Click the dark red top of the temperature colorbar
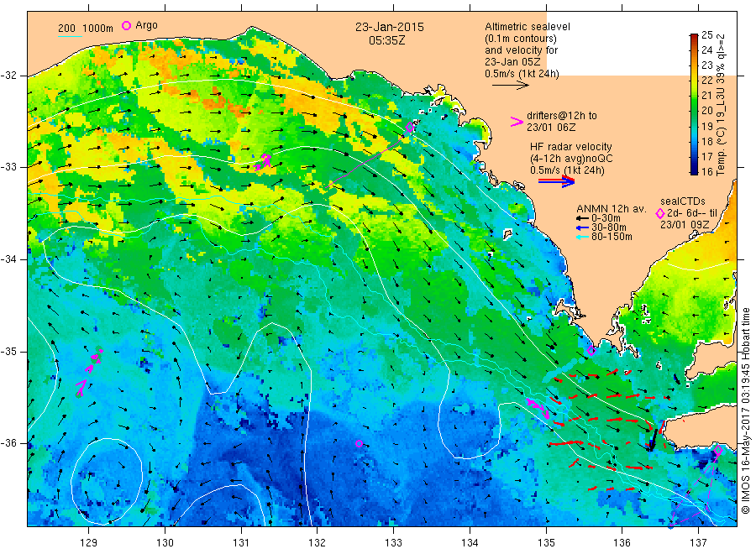Viewport: 756px width, 554px height. (x=694, y=37)
